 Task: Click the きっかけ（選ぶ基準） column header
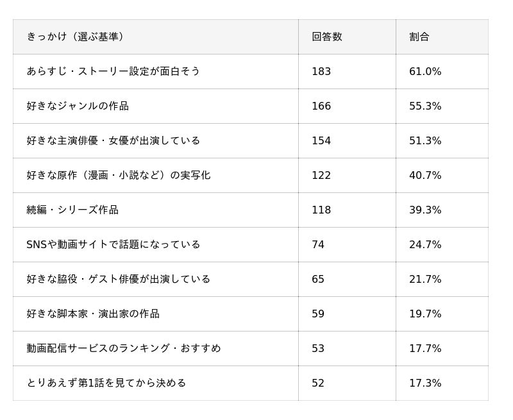click(x=75, y=37)
